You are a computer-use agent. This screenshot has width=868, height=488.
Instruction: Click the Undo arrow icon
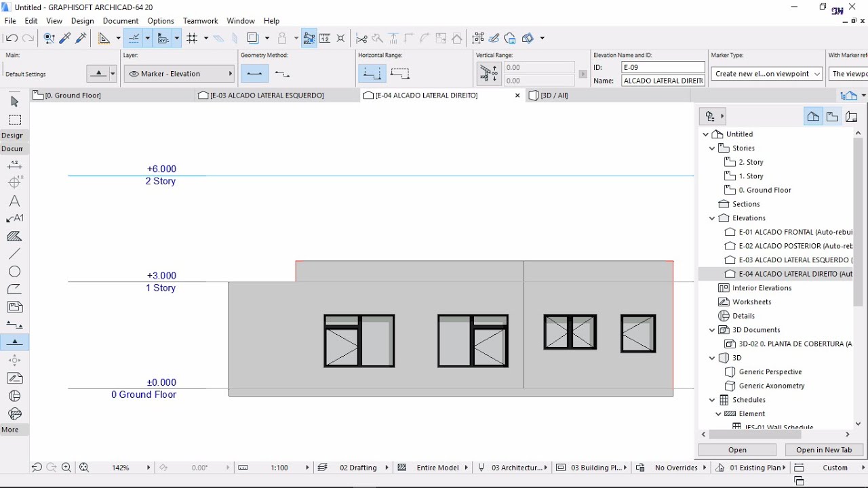pyautogui.click(x=12, y=38)
